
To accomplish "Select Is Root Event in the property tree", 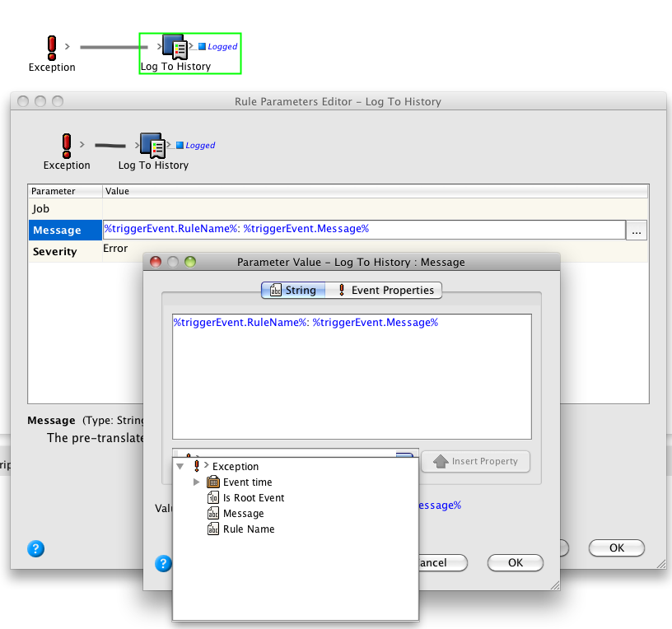I will pyautogui.click(x=253, y=498).
